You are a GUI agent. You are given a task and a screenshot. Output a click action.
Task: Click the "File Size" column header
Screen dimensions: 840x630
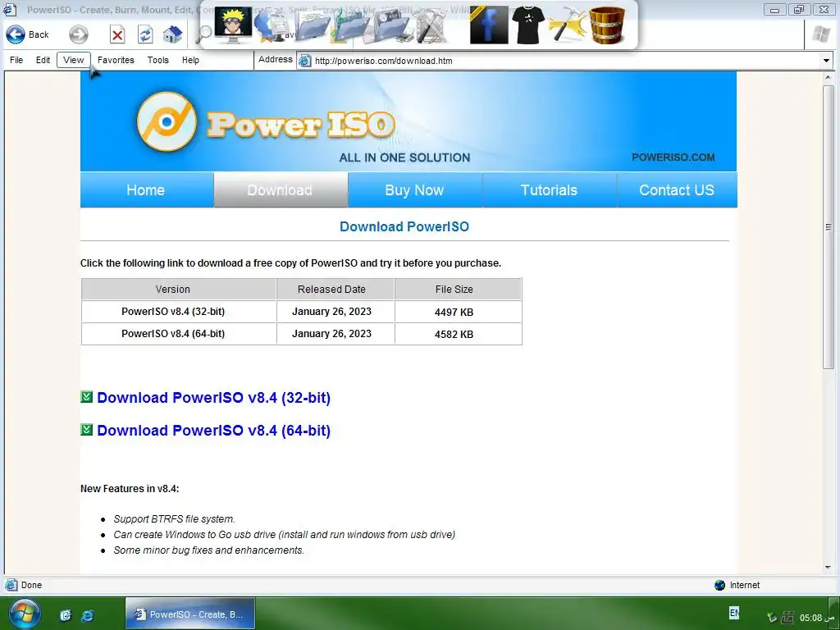pos(458,289)
